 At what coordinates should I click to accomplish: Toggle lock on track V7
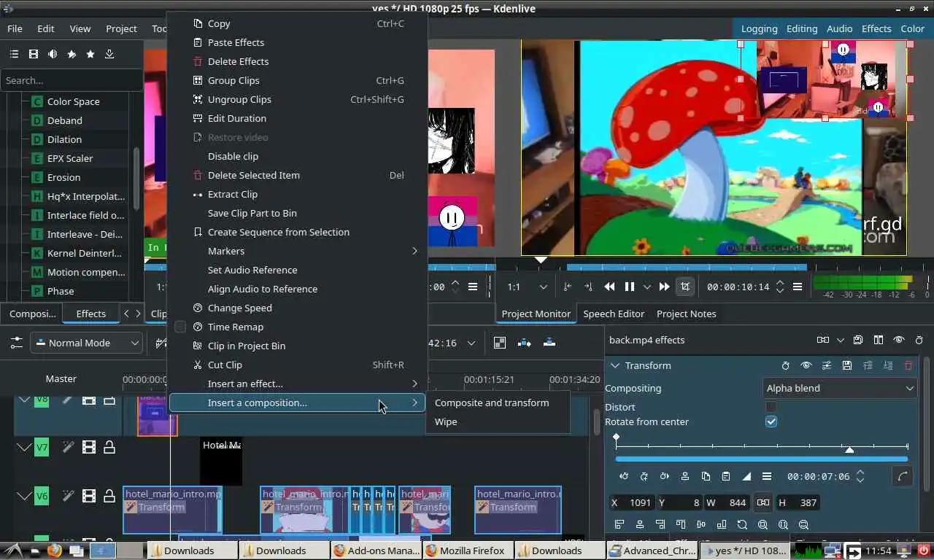[109, 447]
